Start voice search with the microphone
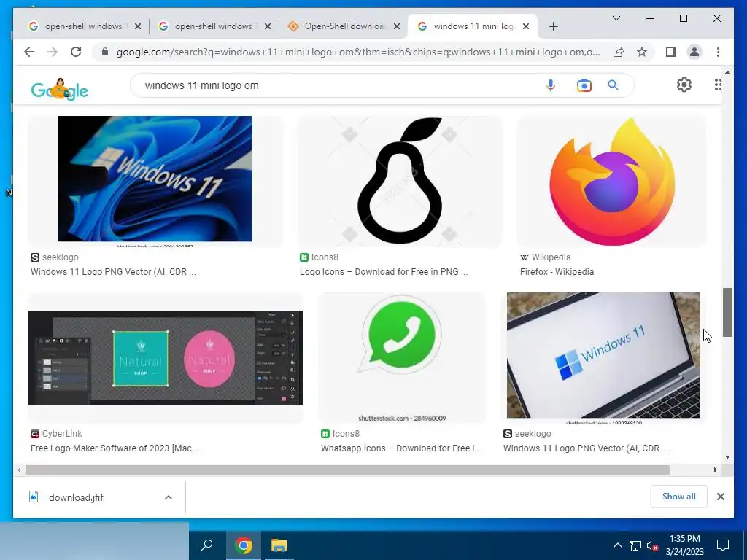This screenshot has height=560, width=747. click(x=551, y=85)
